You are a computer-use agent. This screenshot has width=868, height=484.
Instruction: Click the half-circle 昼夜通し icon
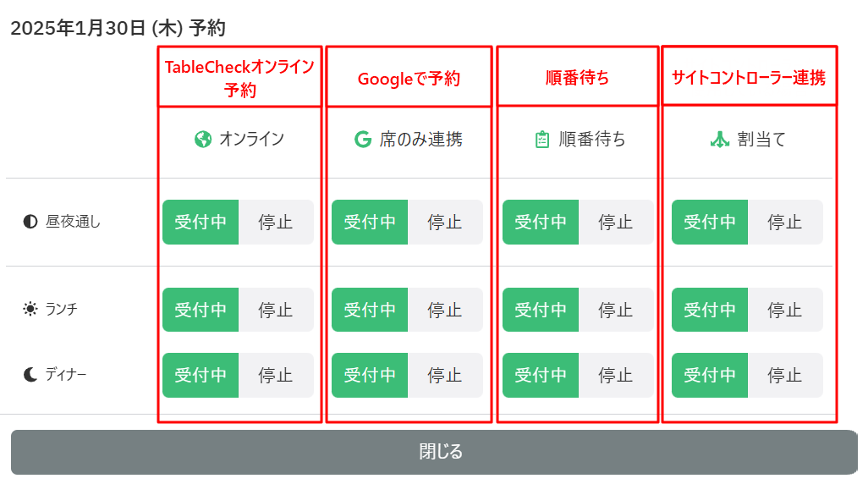[x=30, y=223]
